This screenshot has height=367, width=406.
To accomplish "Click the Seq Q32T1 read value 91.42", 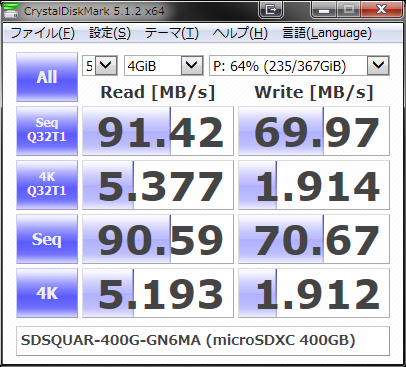I will [x=158, y=131].
